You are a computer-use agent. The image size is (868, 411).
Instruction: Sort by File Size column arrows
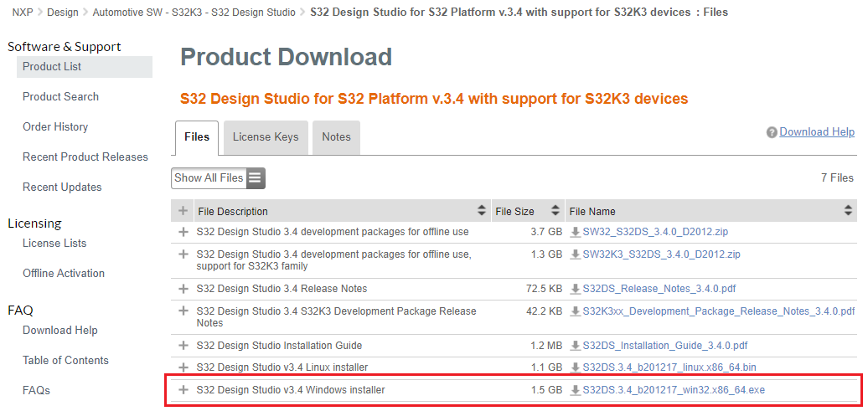[555, 211]
